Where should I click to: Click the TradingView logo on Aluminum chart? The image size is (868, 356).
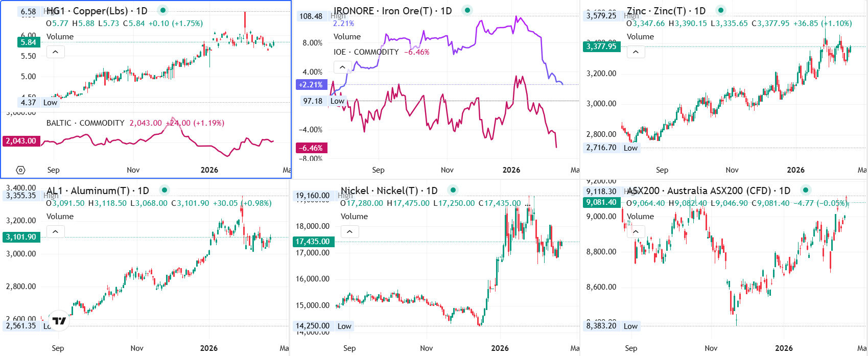(59, 321)
